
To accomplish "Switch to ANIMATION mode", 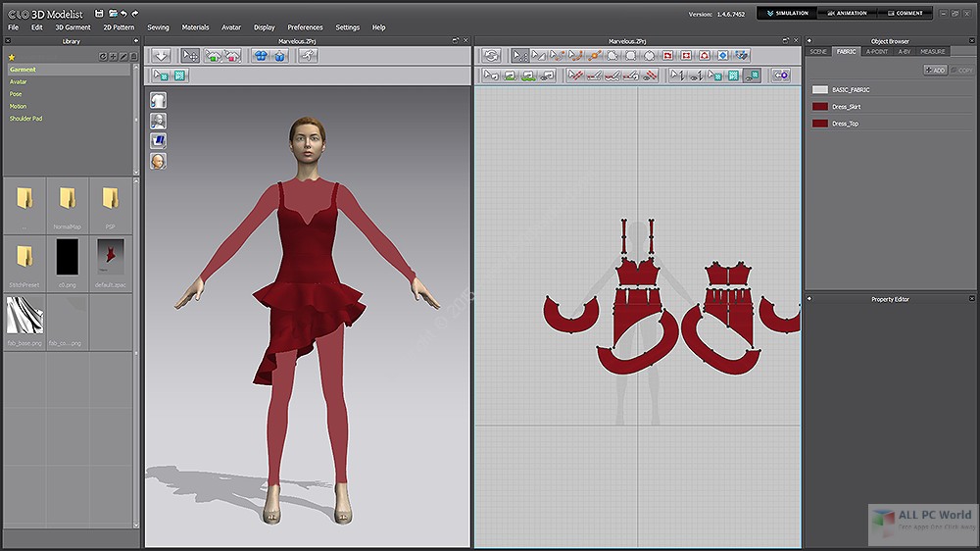I will click(x=847, y=13).
